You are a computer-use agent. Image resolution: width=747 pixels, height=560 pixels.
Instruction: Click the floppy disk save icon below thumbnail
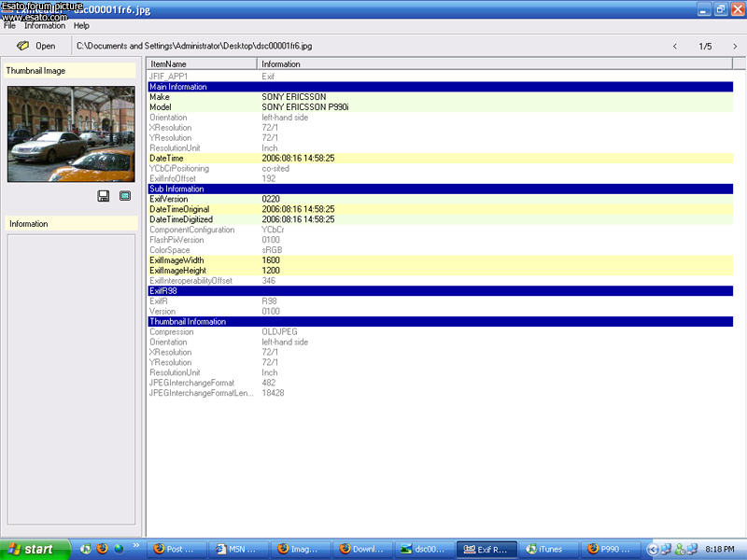coord(104,196)
